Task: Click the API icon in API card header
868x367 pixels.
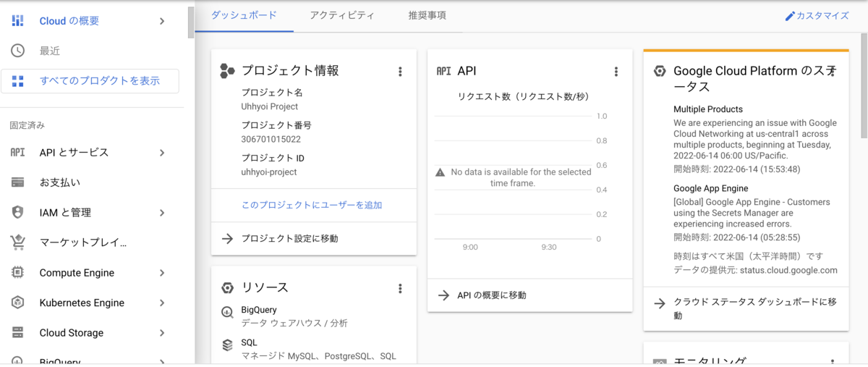Action: coord(443,71)
